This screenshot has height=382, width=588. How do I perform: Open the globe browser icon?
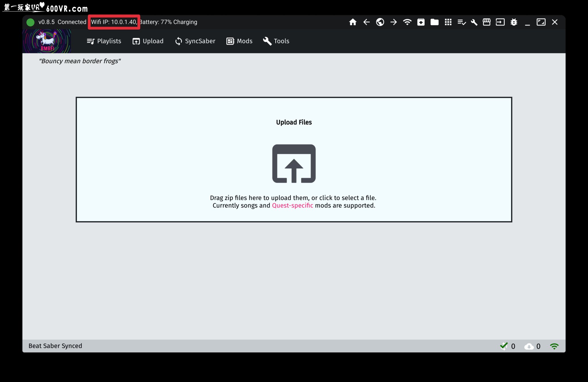380,22
